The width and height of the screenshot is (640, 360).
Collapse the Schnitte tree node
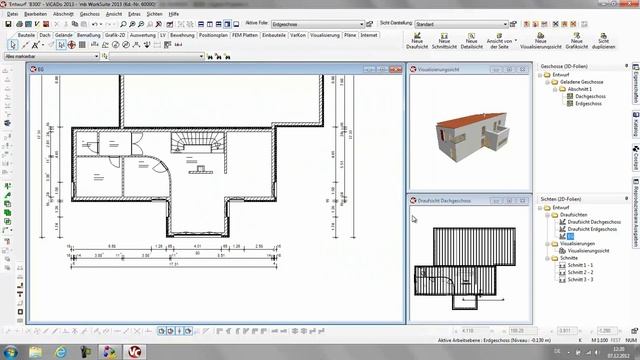[x=547, y=258]
